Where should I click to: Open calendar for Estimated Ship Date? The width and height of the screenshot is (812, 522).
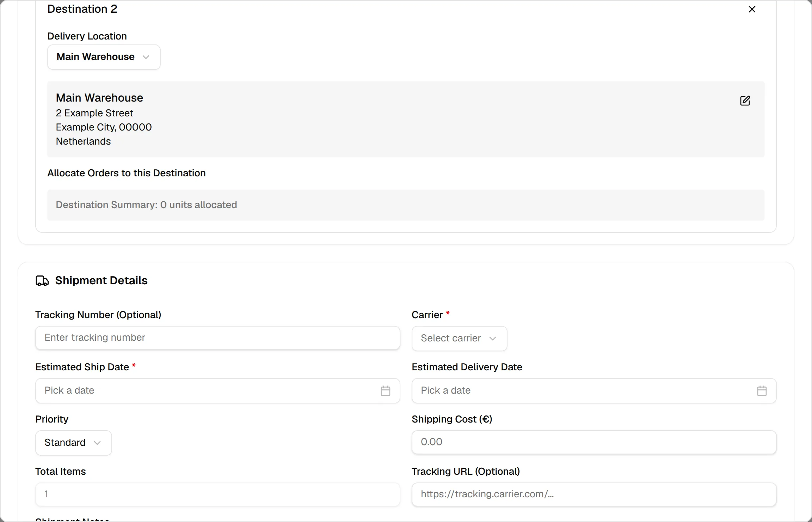[x=385, y=391]
